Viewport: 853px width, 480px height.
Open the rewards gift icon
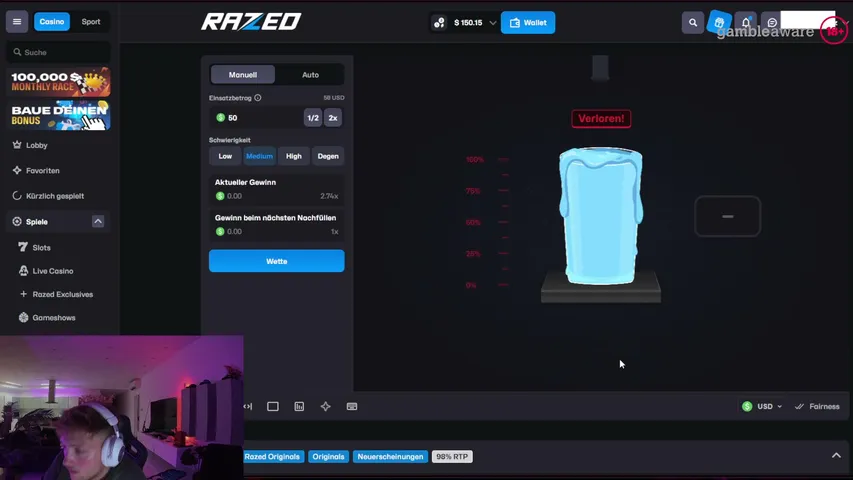click(x=719, y=23)
